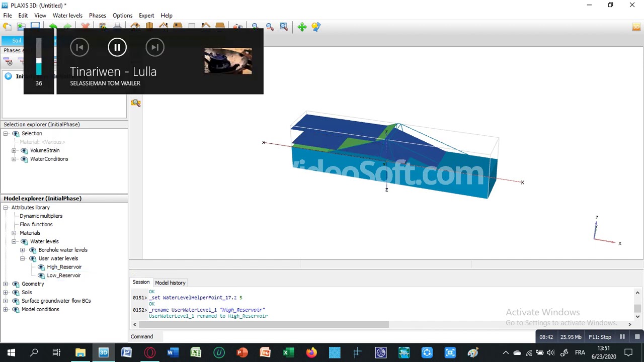644x362 pixels.
Task: Open File Explorer from the taskbar
Action: (x=80, y=352)
